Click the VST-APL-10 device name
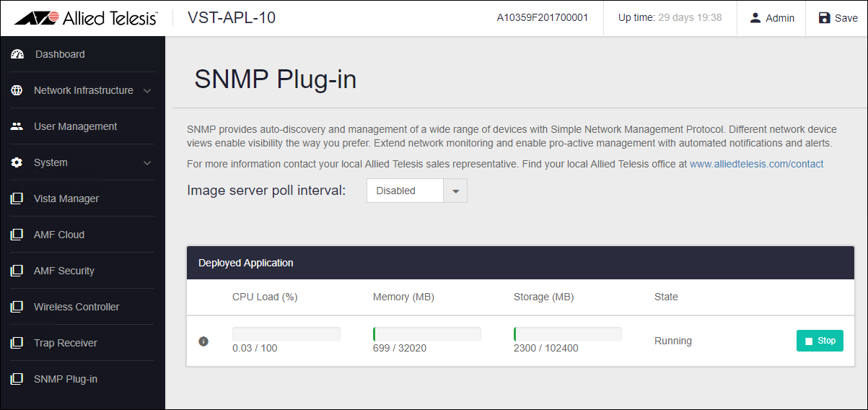The image size is (868, 410). [232, 17]
